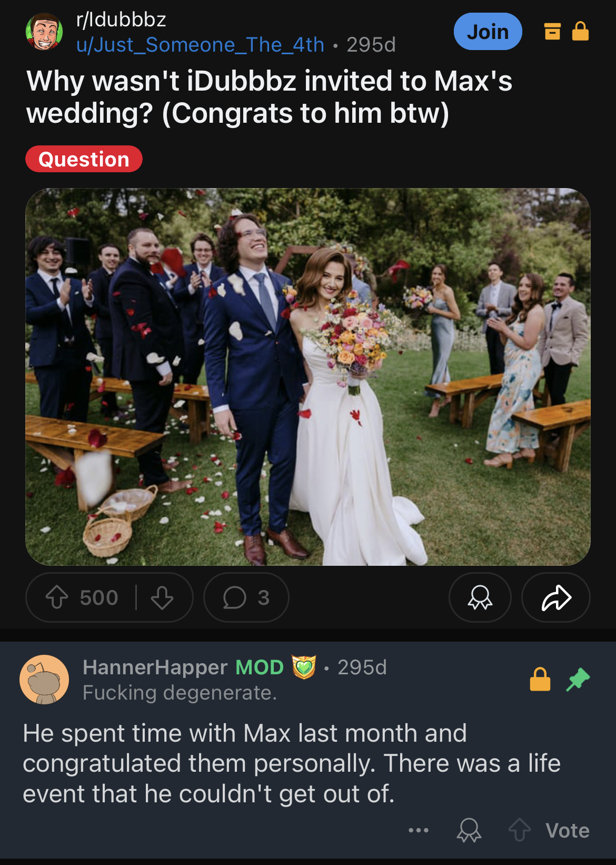Open the post's 3 comments
Screen dimensions: 616x865
coord(246,597)
